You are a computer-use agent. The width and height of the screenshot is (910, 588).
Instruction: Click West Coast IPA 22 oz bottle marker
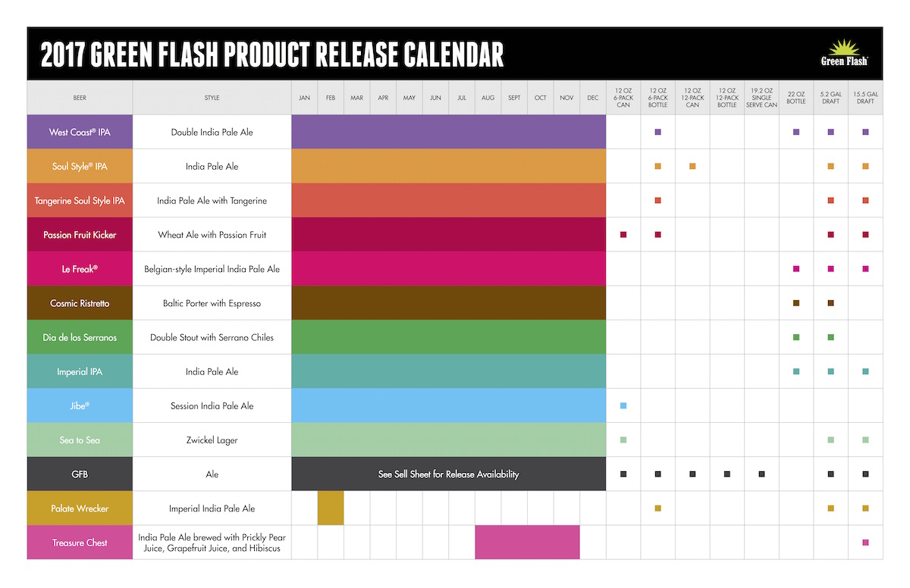[x=796, y=132]
